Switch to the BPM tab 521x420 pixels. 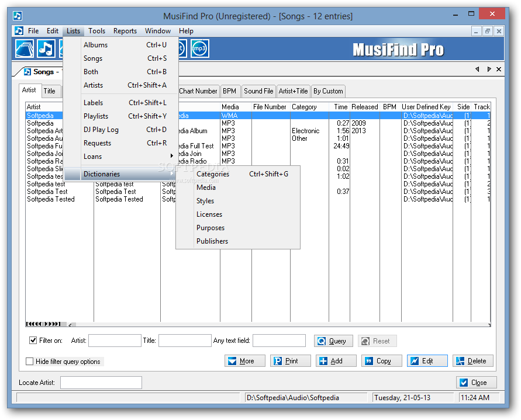coord(229,91)
